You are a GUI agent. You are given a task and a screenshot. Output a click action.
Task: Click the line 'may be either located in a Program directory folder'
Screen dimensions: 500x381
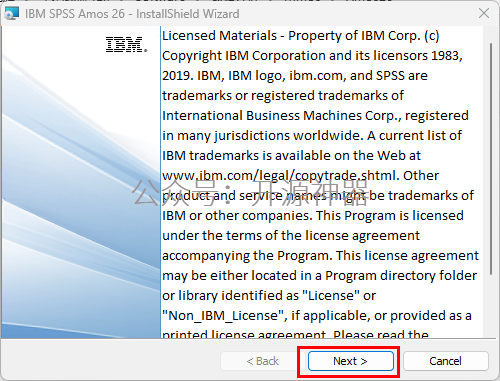320,276
